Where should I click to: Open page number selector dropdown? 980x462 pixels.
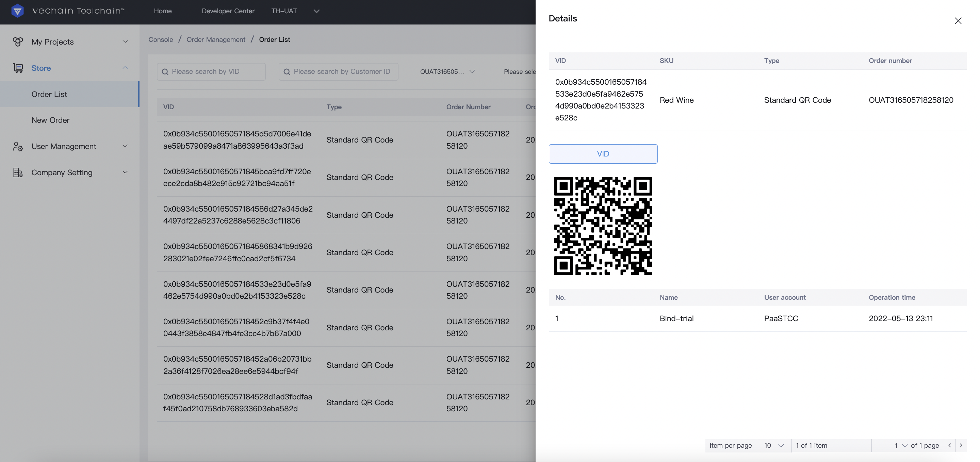click(900, 445)
